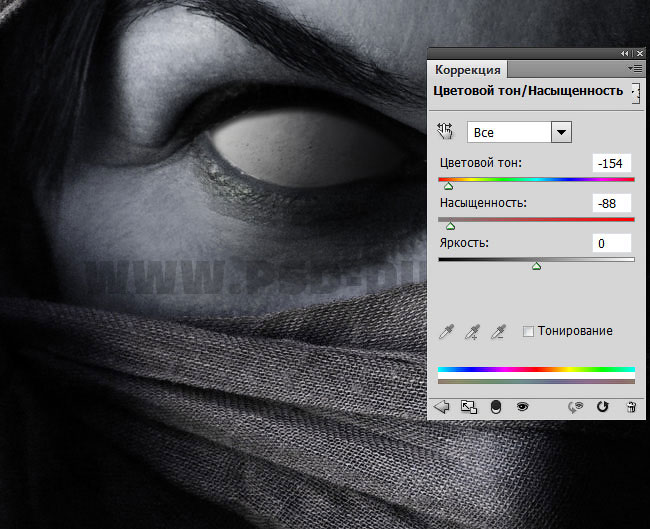
Task: Select the subtract-from-sample eyedropper
Action: 497,332
